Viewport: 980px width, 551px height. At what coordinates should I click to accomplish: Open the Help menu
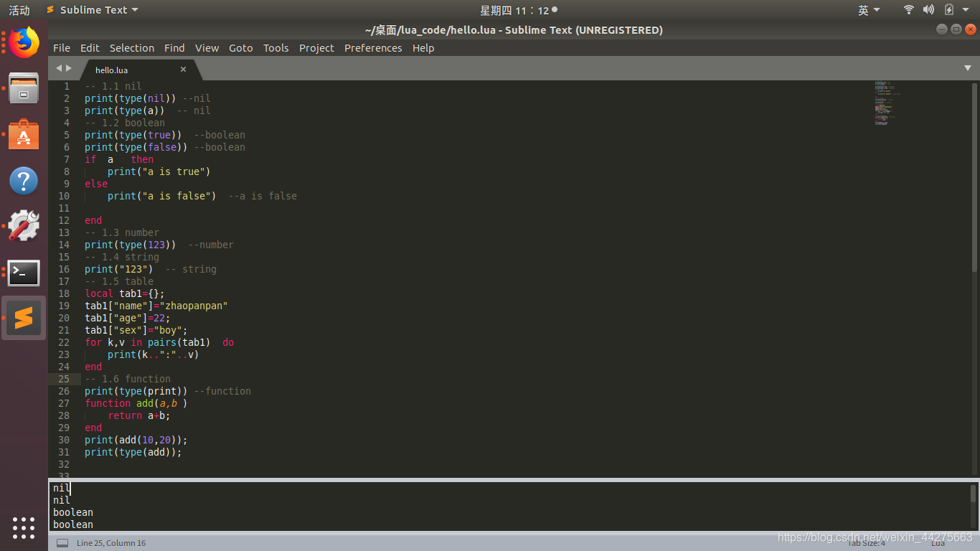(423, 48)
